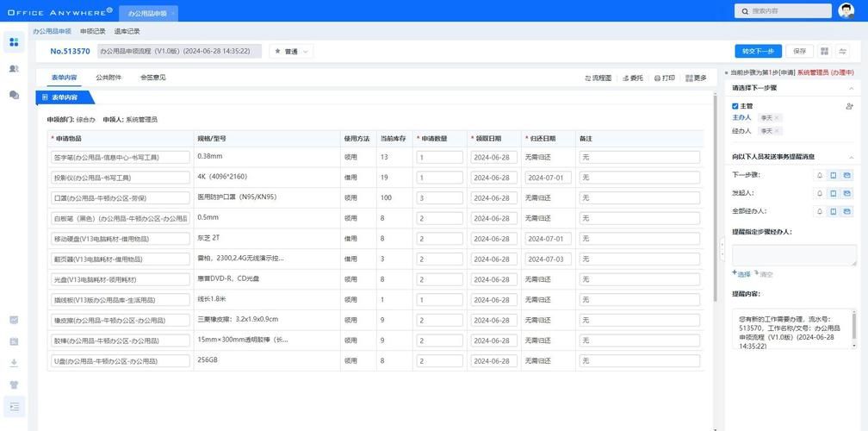Click the 保存 button
Image resolution: width=868 pixels, height=431 pixels.
pyautogui.click(x=799, y=51)
